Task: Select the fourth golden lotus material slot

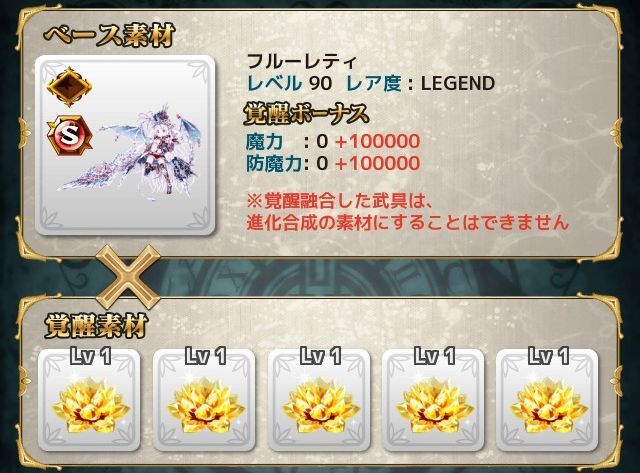Action: point(433,400)
